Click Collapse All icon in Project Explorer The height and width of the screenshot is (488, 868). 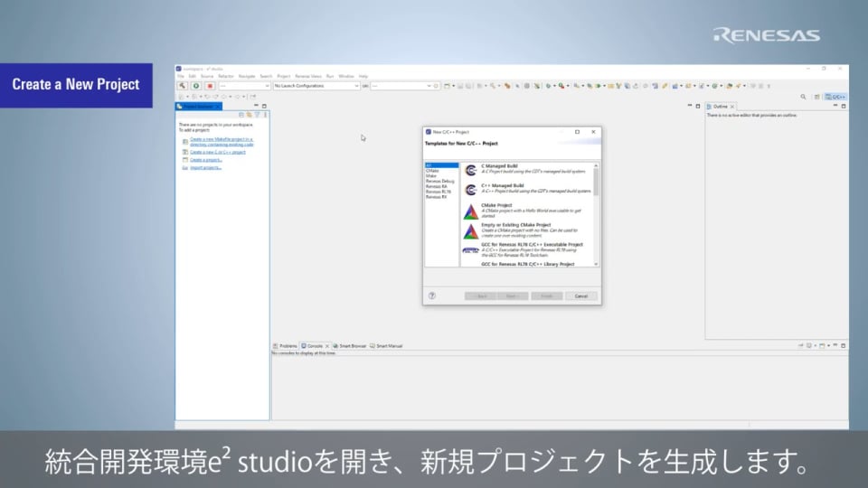click(x=241, y=115)
